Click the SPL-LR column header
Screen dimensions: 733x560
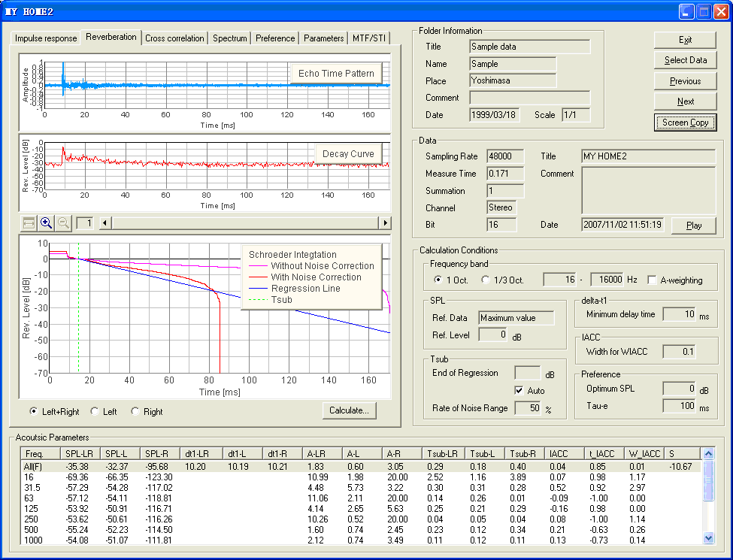(80, 453)
